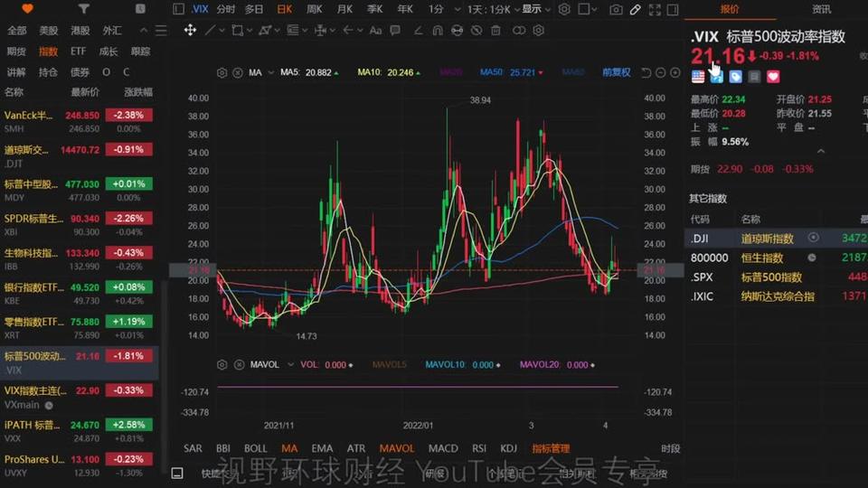Select the Fibonacci levels drawing tool
The image size is (868, 488).
[x=293, y=31]
